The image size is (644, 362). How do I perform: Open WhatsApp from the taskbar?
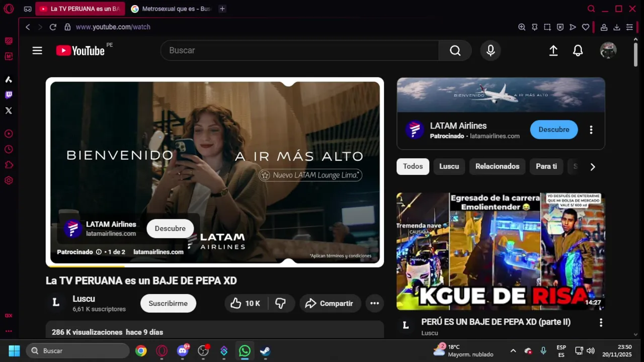click(x=245, y=351)
